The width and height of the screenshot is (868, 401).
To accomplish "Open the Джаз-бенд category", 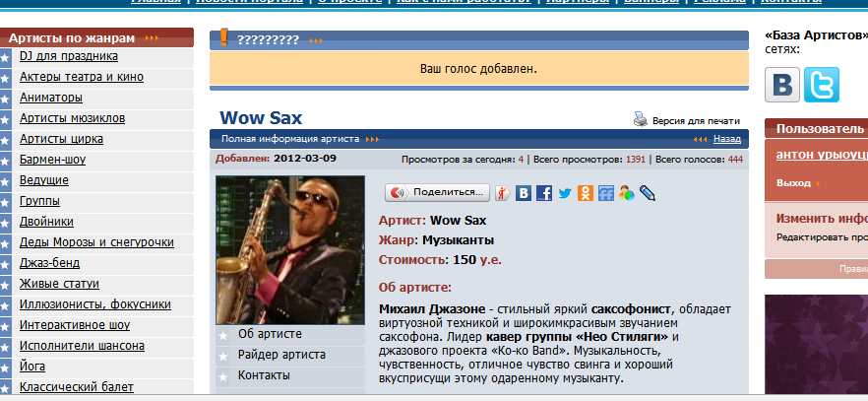I will [x=50, y=263].
